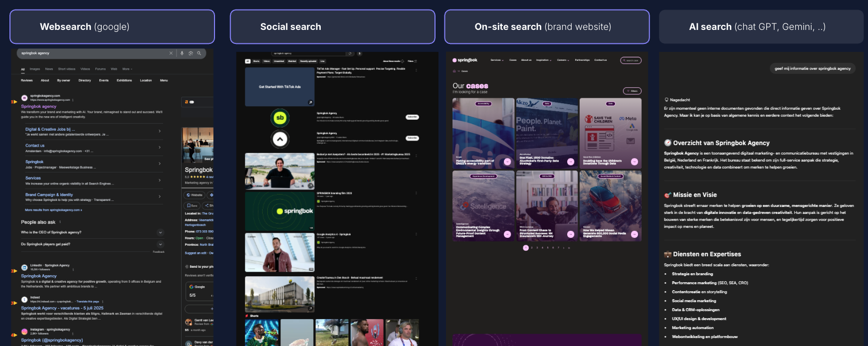Image resolution: width=868 pixels, height=346 pixels.
Task: Select the Exhibitions chip in Google results
Action: coord(124,80)
